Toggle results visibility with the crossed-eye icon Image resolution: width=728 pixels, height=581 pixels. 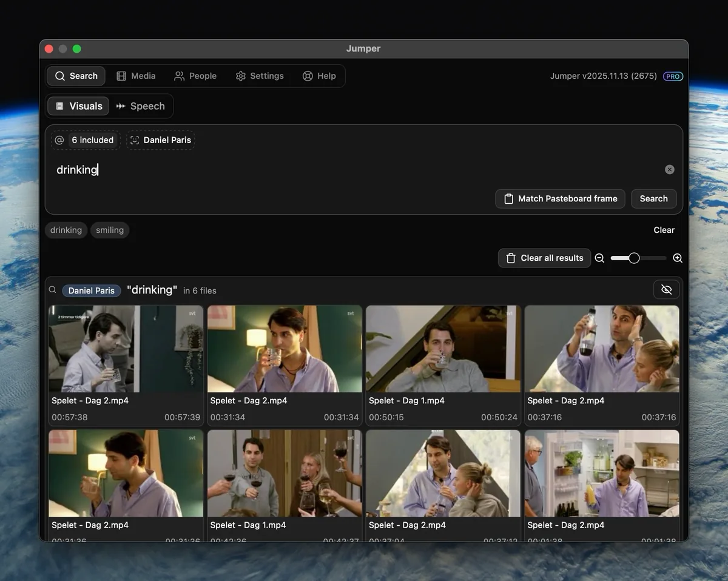tap(667, 290)
